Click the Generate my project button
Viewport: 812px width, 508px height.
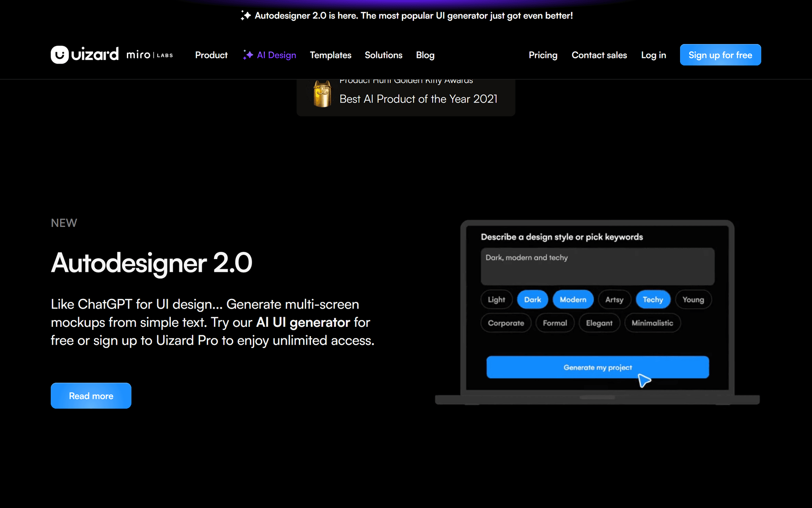(x=598, y=367)
